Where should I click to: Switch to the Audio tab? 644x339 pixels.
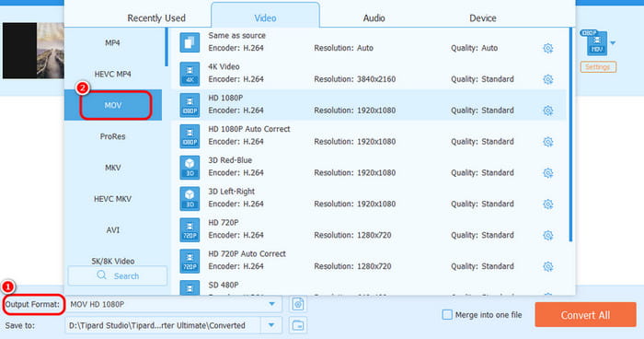[x=374, y=18]
